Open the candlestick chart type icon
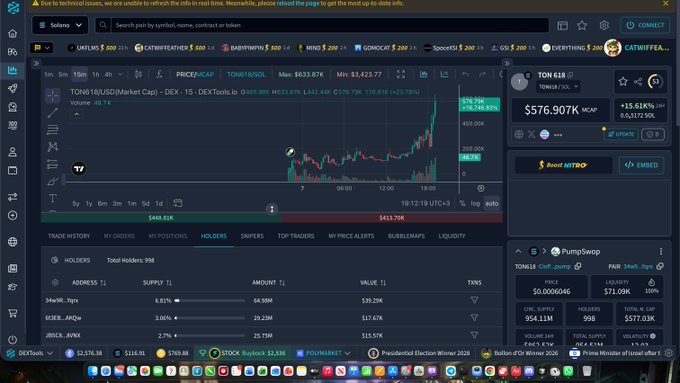 click(x=138, y=74)
